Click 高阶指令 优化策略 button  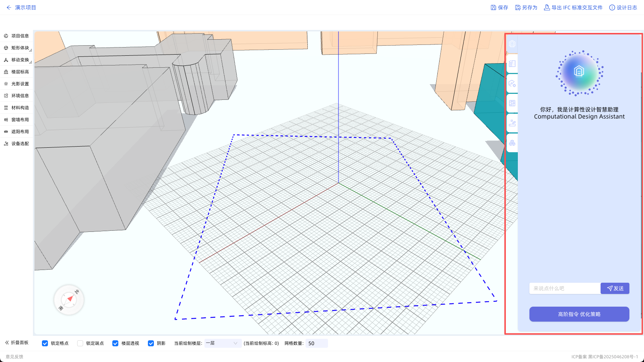(579, 314)
